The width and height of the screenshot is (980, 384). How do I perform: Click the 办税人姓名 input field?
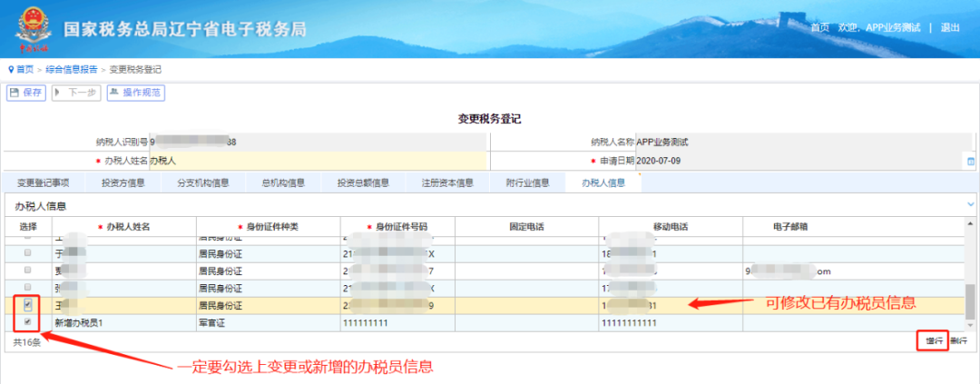point(318,161)
